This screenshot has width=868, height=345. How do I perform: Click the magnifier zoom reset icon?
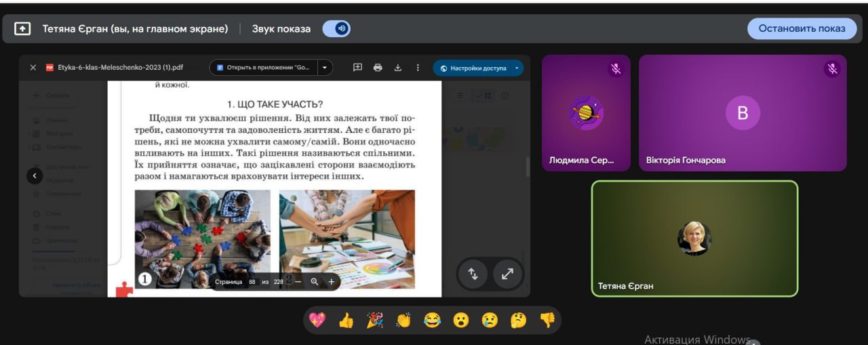pyautogui.click(x=315, y=281)
